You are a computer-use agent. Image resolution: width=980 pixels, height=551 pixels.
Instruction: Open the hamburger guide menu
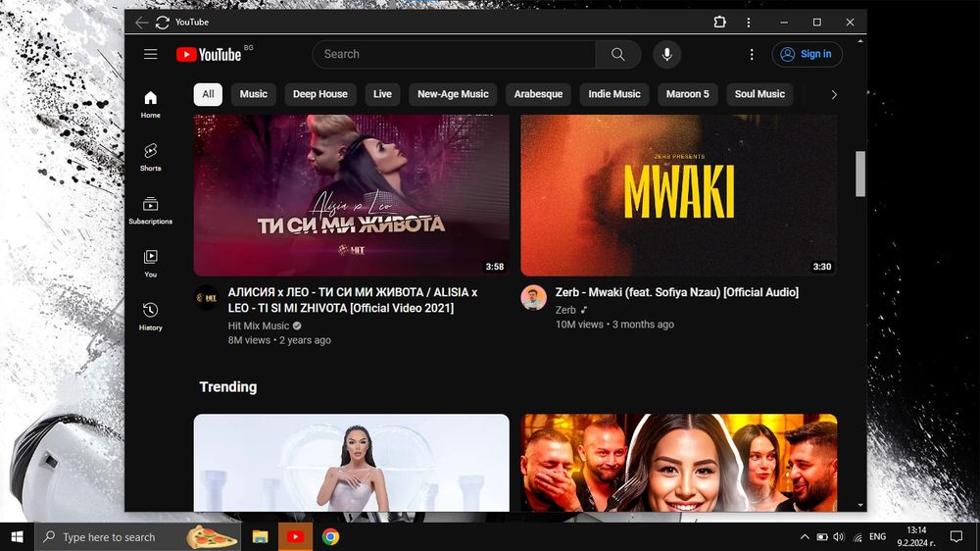pos(151,54)
